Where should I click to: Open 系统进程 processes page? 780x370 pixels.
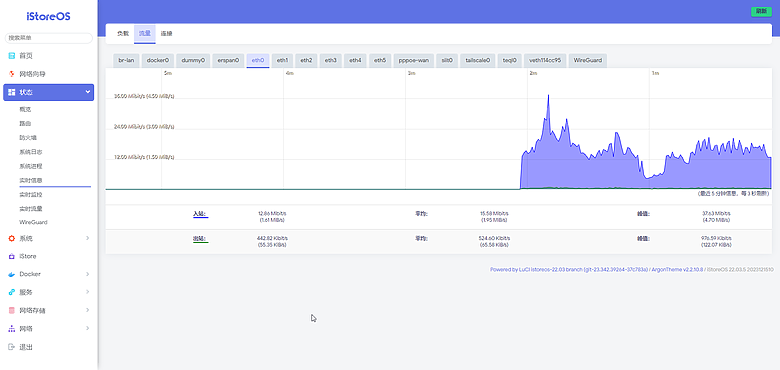pos(31,166)
